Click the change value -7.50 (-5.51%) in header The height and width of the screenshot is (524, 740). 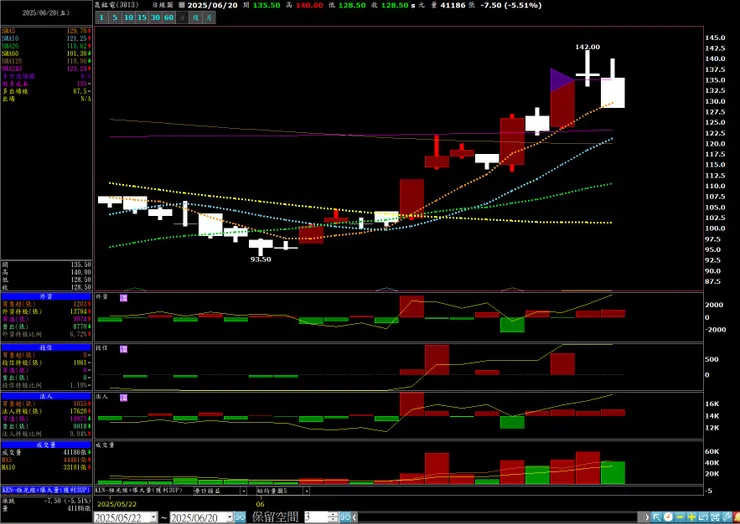[511, 5]
